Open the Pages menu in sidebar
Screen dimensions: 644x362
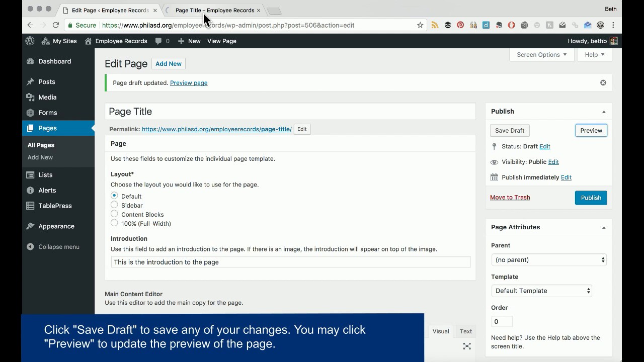(58, 128)
